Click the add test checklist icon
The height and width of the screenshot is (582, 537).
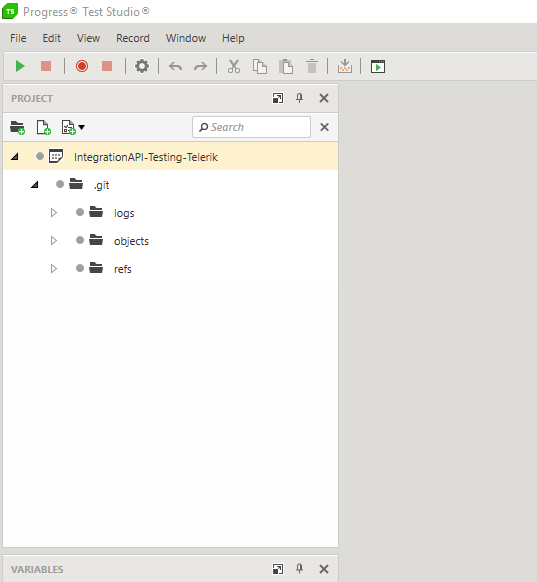[69, 127]
